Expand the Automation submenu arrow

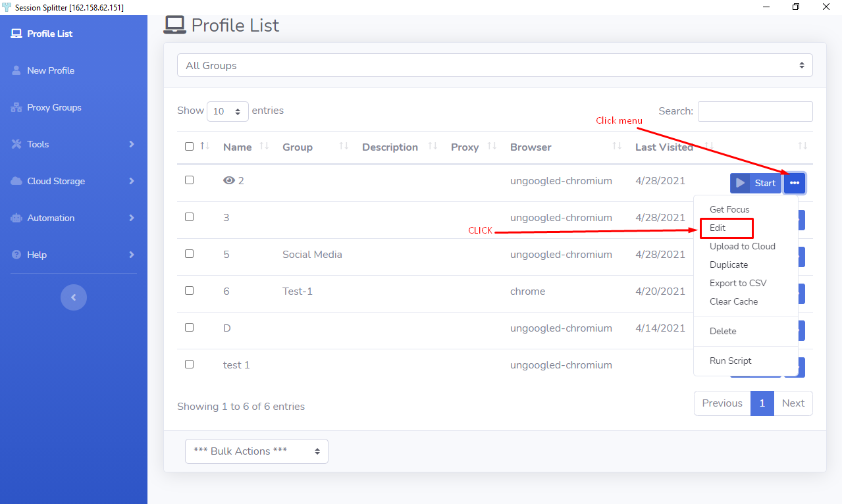132,218
